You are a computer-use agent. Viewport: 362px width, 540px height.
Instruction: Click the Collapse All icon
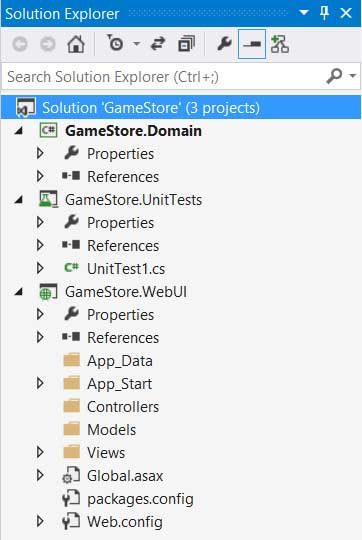tap(186, 44)
